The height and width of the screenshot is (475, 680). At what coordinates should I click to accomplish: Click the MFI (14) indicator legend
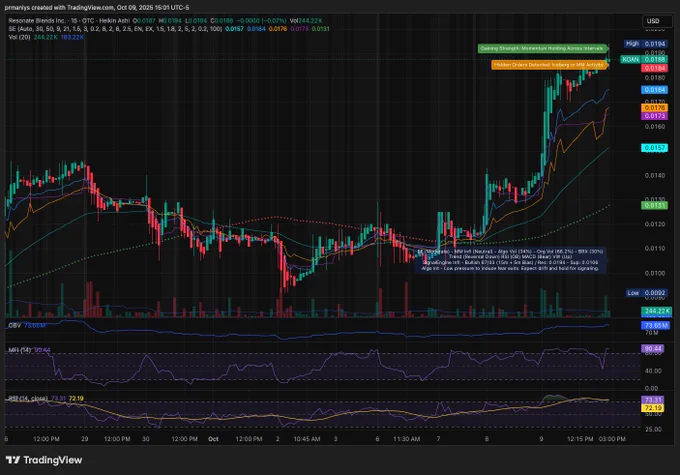point(29,350)
